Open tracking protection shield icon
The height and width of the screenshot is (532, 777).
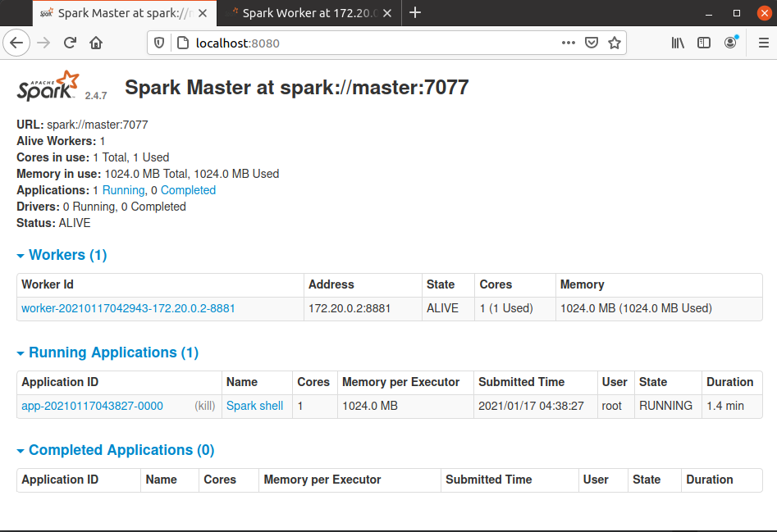159,43
